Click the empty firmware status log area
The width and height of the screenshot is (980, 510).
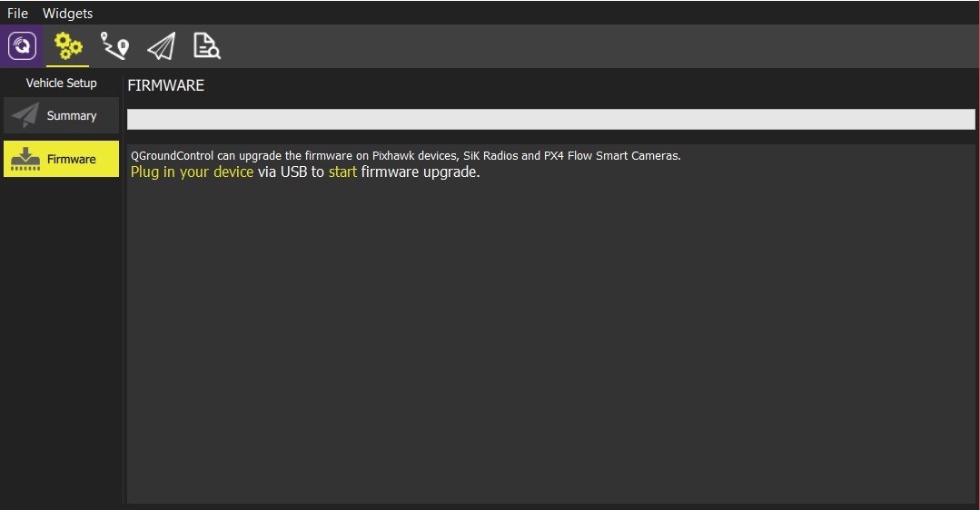pos(550,345)
